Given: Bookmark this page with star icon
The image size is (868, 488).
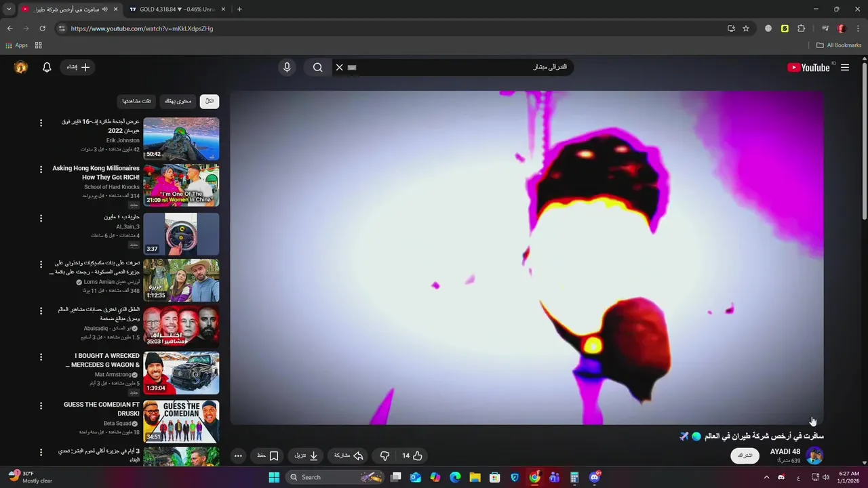Looking at the screenshot, I should click(746, 28).
